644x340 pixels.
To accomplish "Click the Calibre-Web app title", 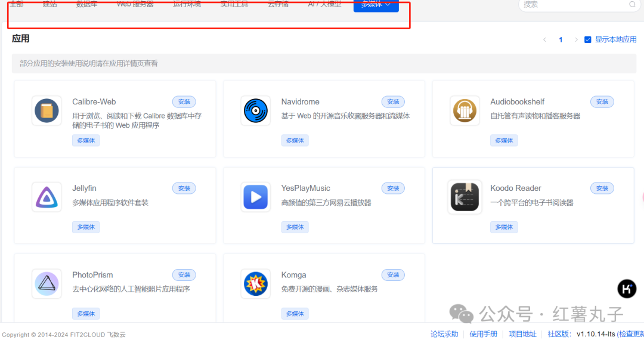I will [94, 102].
